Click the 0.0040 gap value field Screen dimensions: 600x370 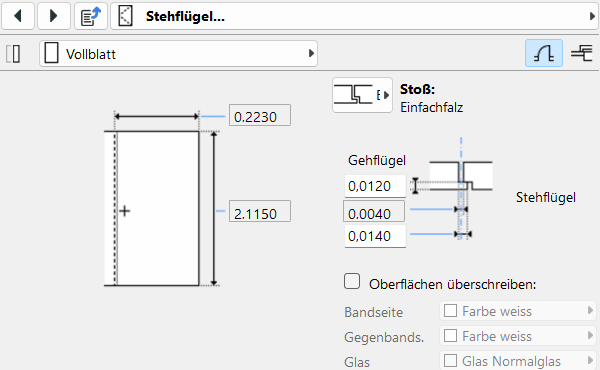coord(374,211)
